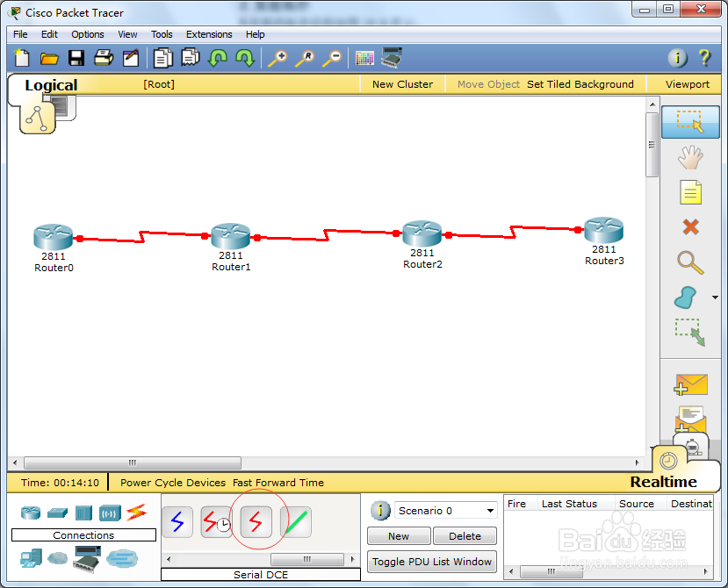Select the End Devices category
The height and width of the screenshot is (588, 728).
31,558
